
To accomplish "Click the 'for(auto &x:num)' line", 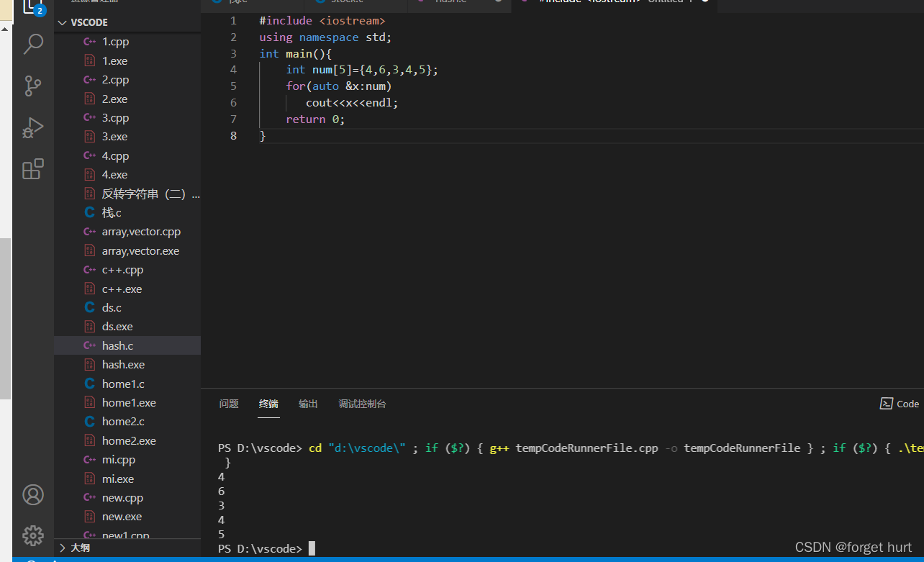I will tap(338, 86).
